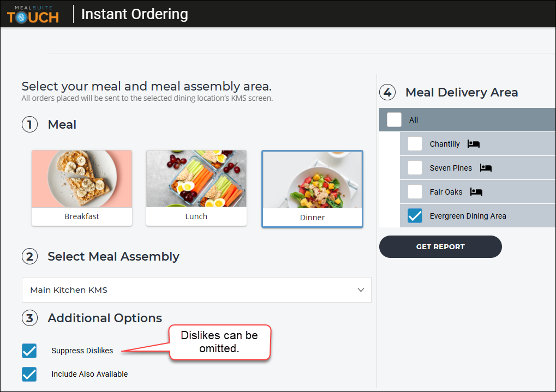Click the bed icon beside Seven Pines
556x392 pixels.
pyautogui.click(x=486, y=167)
